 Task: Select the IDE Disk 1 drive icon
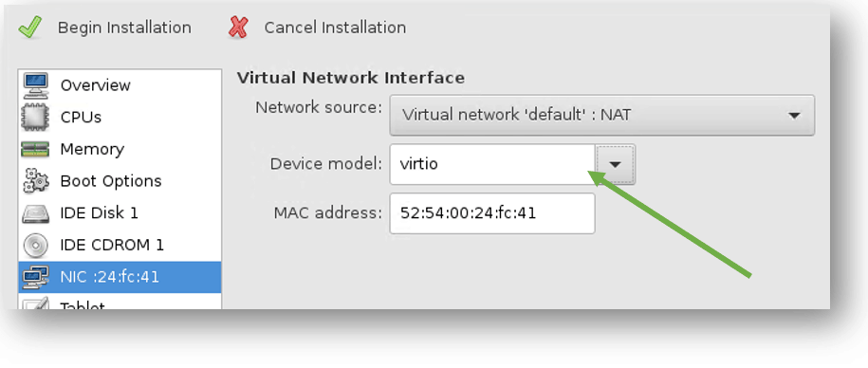click(x=35, y=213)
